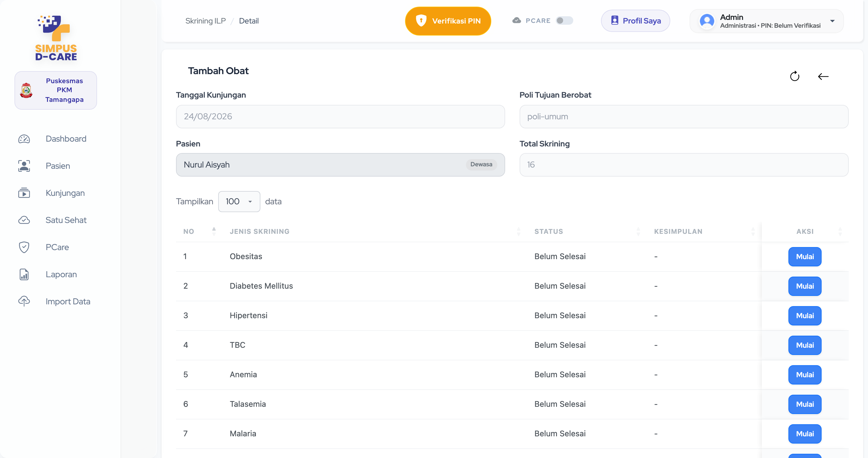868x458 pixels.
Task: Click the refresh circular arrow icon
Action: (794, 77)
